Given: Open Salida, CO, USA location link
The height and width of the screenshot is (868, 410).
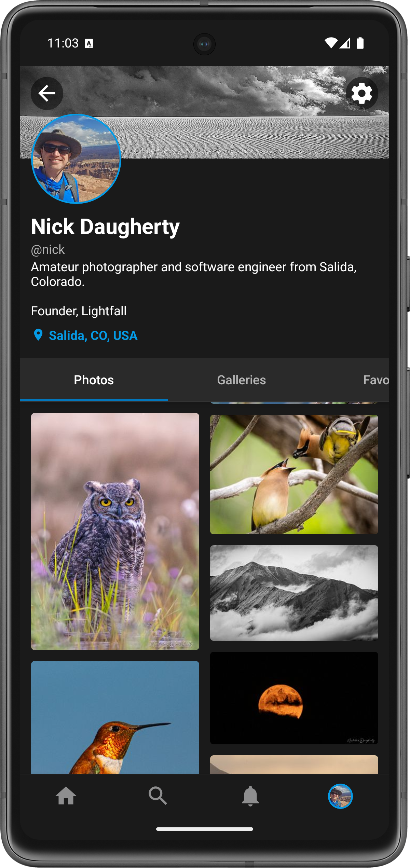Looking at the screenshot, I should pyautogui.click(x=93, y=335).
